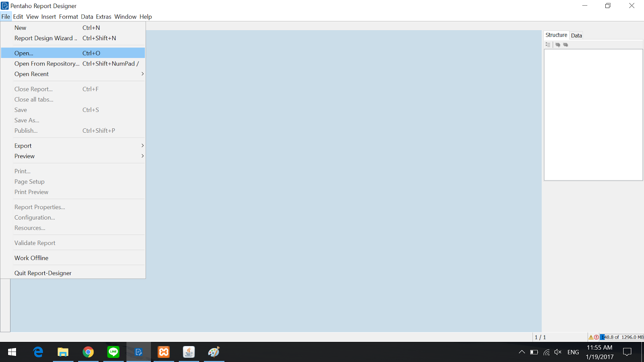Viewport: 644px width, 362px height.
Task: Toggle Work Offline mode
Action: click(31, 258)
